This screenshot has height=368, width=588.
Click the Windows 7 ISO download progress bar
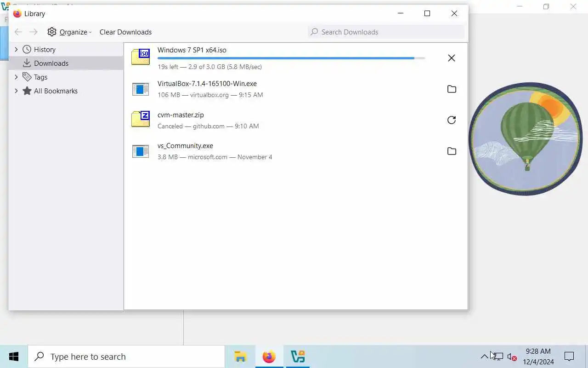pos(291,58)
